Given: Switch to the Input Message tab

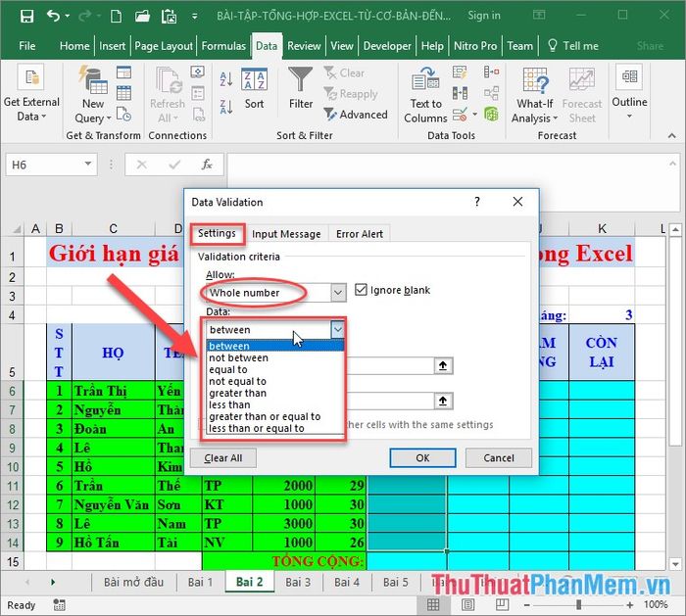Looking at the screenshot, I should coord(286,234).
